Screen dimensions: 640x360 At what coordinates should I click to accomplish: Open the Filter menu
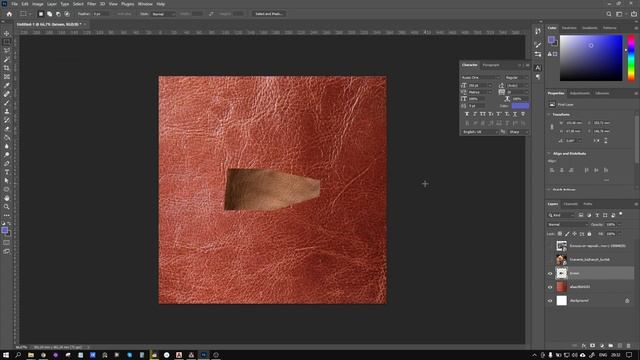(91, 4)
